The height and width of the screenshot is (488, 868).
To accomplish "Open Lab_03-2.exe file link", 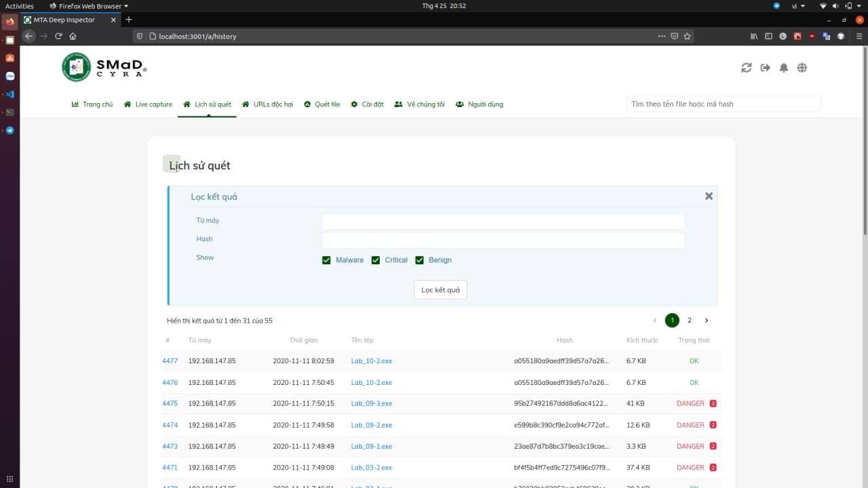I will click(372, 468).
